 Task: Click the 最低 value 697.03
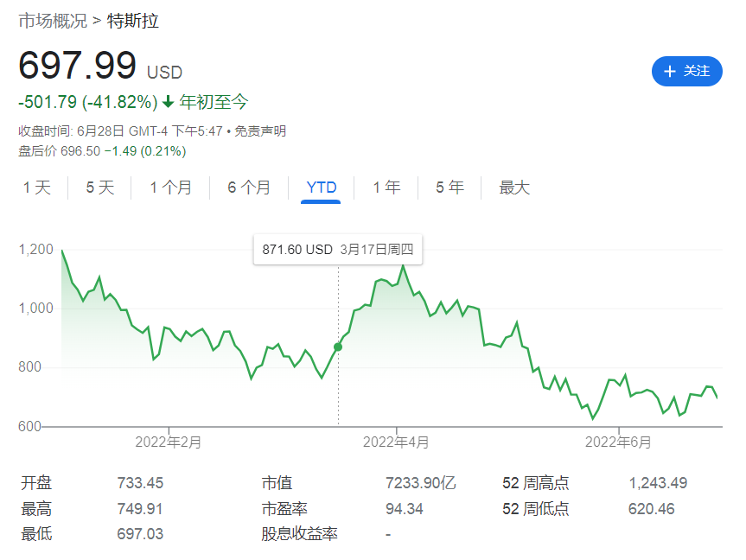pos(140,534)
